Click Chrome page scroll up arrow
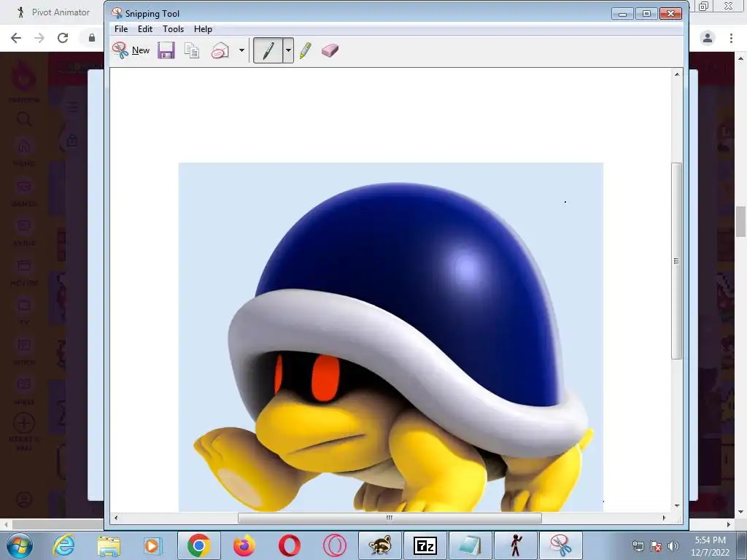Image resolution: width=747 pixels, height=560 pixels. pyautogui.click(x=740, y=58)
